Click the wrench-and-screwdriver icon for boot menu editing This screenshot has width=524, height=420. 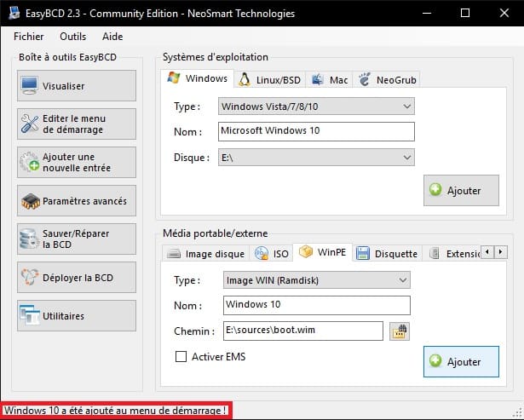click(x=30, y=124)
